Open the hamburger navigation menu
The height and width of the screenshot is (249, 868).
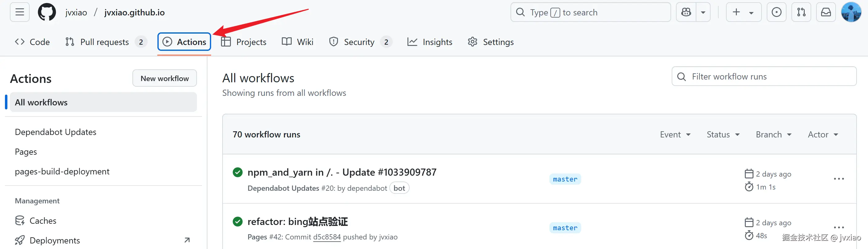coord(19,12)
